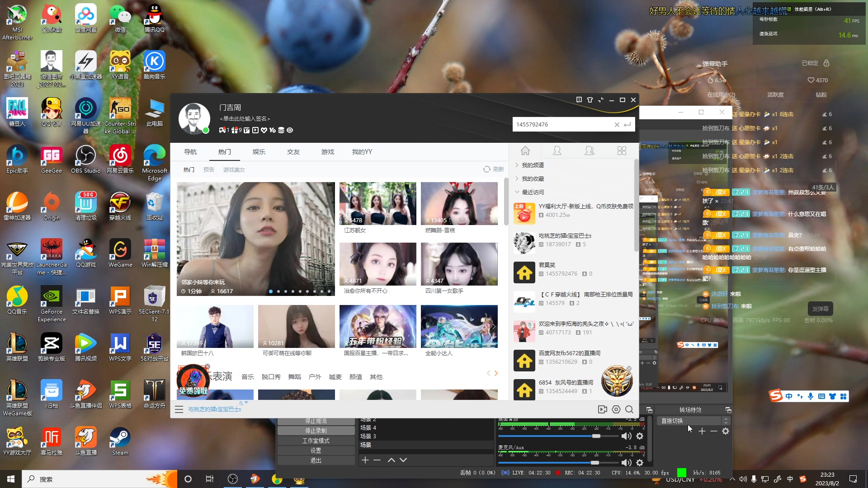This screenshot has width=868, height=488.
Task: Open the friends (single person) icon tab
Action: [557, 151]
